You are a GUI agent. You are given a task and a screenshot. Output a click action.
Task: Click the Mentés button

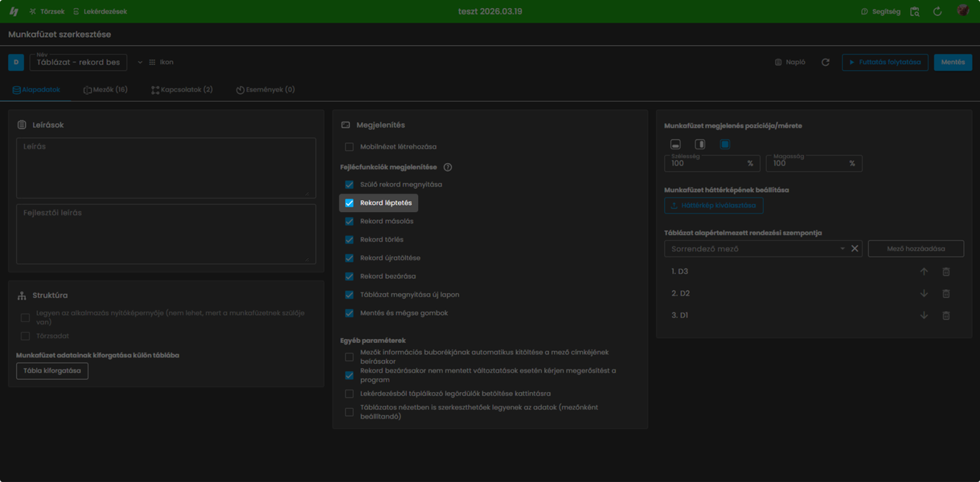click(953, 62)
